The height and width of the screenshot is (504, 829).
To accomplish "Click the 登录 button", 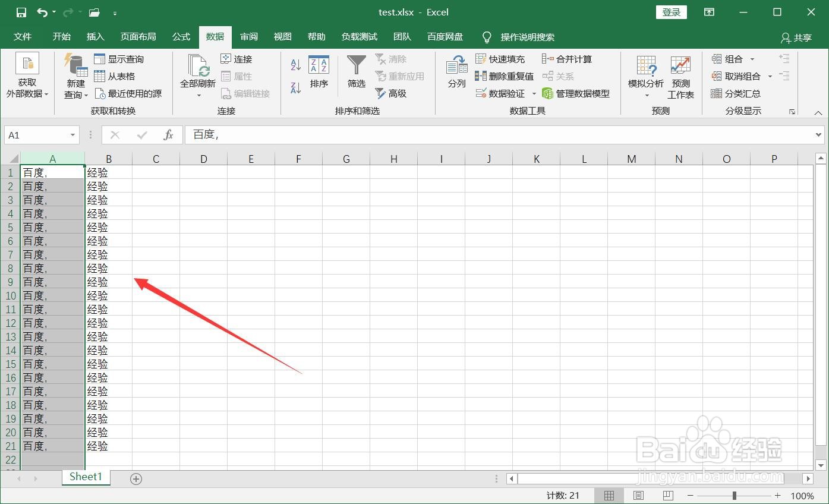I will [671, 12].
